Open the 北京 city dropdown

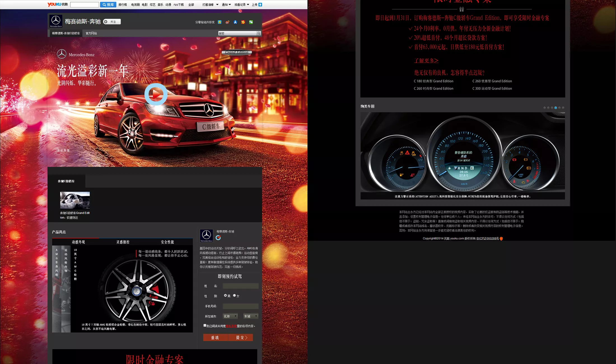point(230,316)
